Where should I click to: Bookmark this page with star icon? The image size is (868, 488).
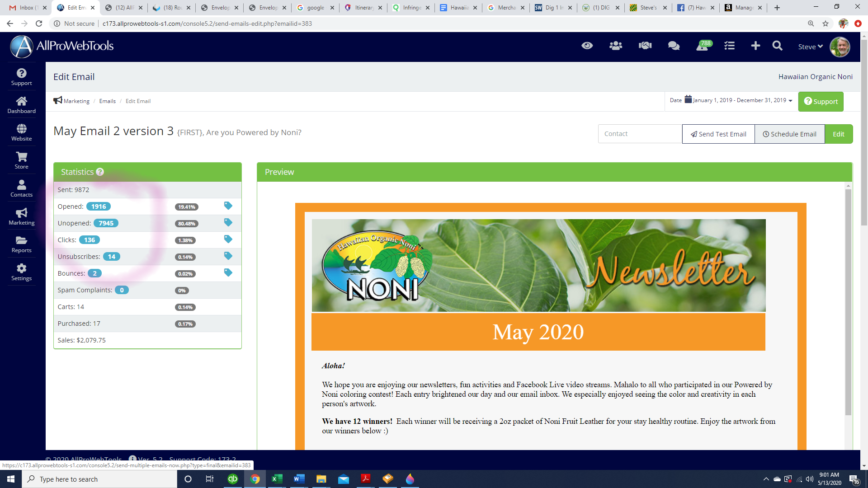click(826, 23)
